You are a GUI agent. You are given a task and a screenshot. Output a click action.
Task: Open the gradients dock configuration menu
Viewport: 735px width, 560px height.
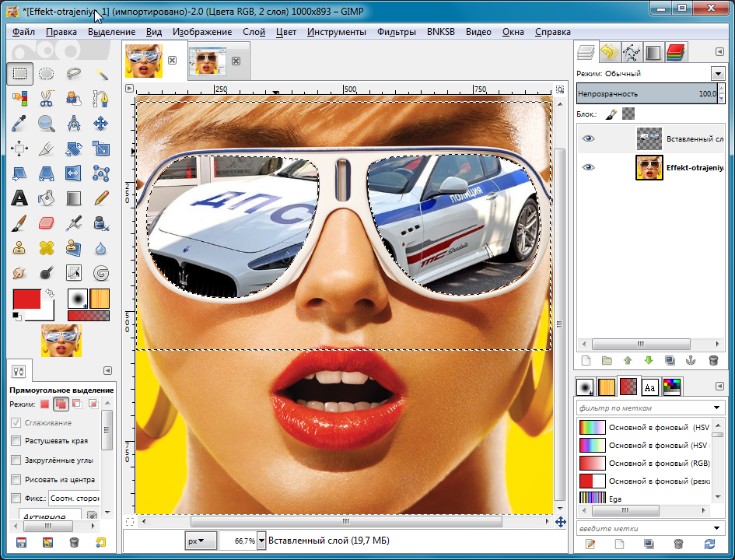pos(719,386)
